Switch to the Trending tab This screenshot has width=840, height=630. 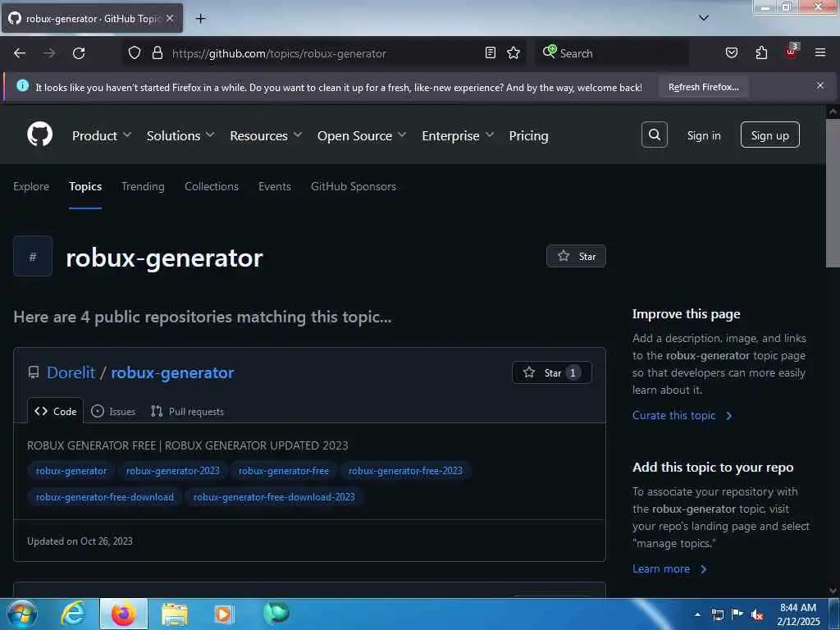coord(143,186)
